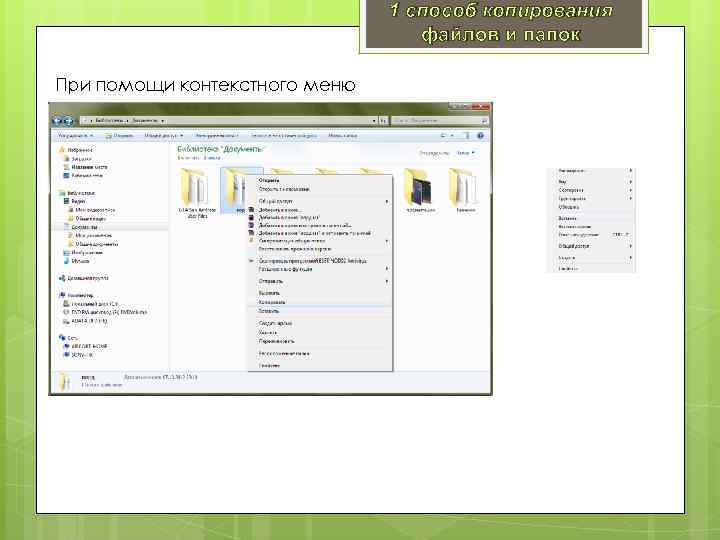Open the Общий доступ toolbar dropdown
This screenshot has width=720, height=540.
pyautogui.click(x=163, y=136)
